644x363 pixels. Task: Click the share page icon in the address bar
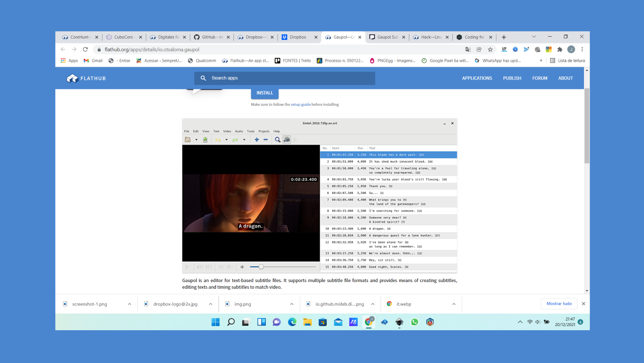coord(479,49)
